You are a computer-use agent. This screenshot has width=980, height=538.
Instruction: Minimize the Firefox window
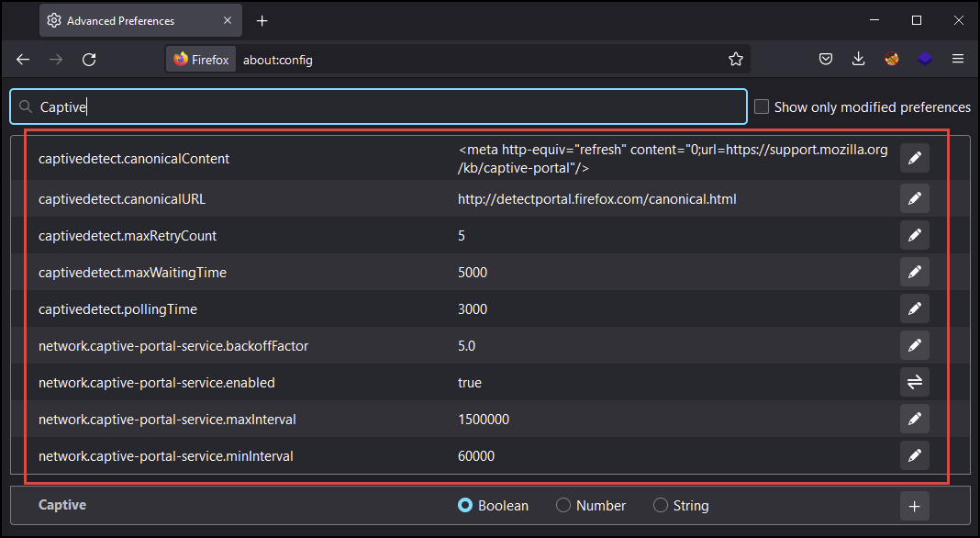(874, 20)
